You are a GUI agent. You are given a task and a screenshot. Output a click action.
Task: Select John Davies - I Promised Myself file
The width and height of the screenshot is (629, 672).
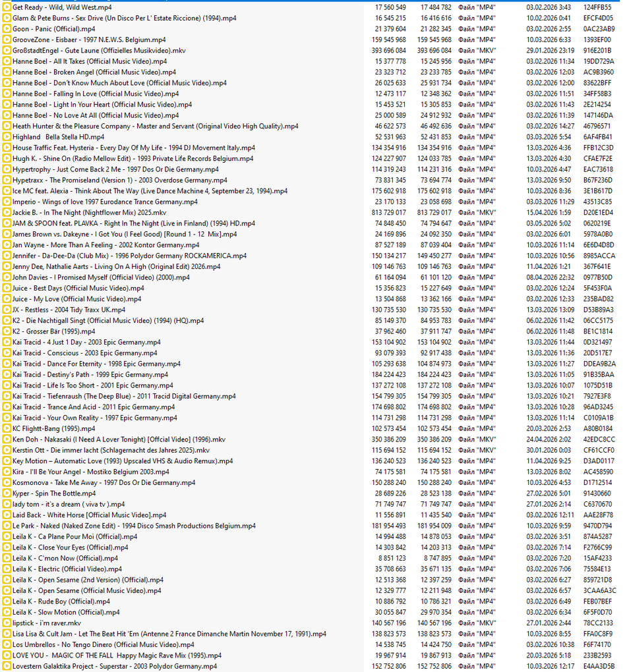(101, 277)
